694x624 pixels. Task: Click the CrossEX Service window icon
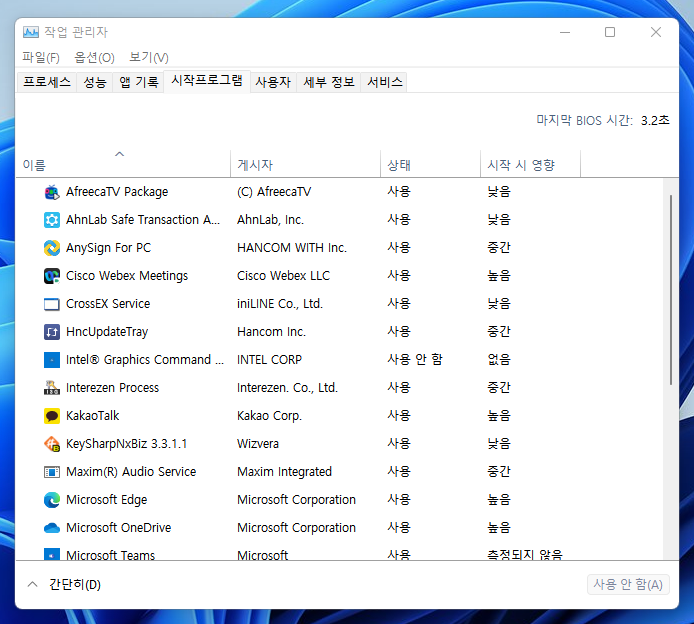[x=52, y=304]
